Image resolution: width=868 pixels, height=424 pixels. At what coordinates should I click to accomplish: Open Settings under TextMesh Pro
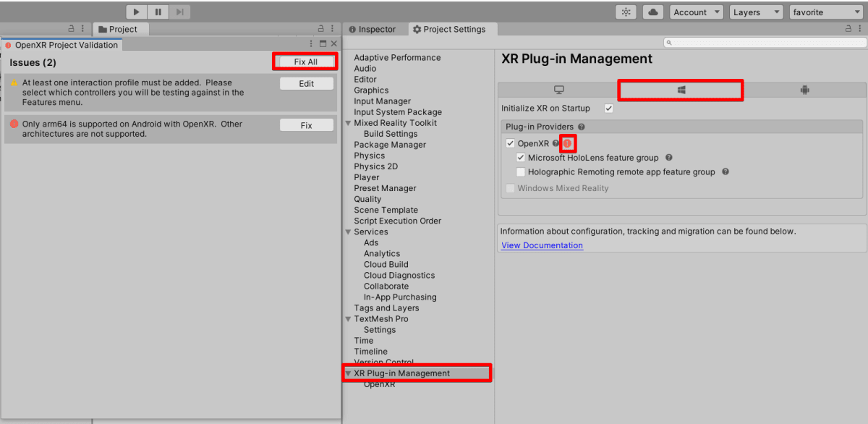[x=380, y=329]
